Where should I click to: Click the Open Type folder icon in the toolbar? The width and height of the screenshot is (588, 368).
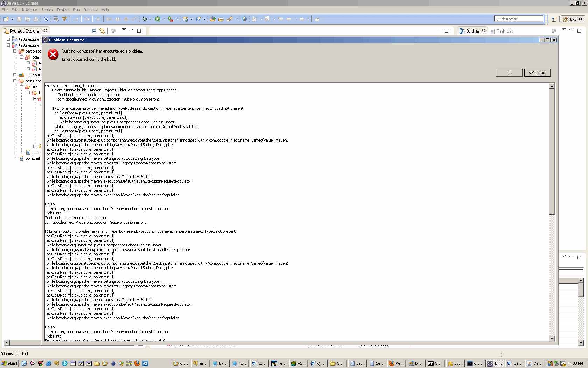[x=212, y=19]
